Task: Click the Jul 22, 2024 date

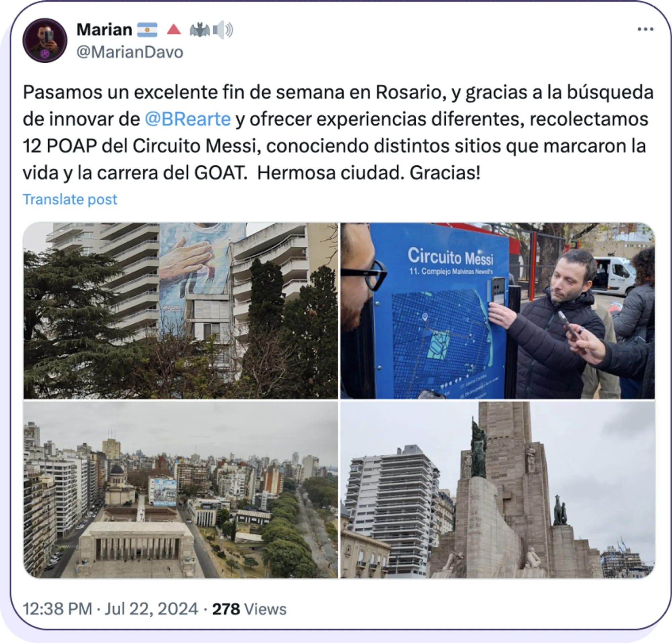Action: (x=151, y=609)
